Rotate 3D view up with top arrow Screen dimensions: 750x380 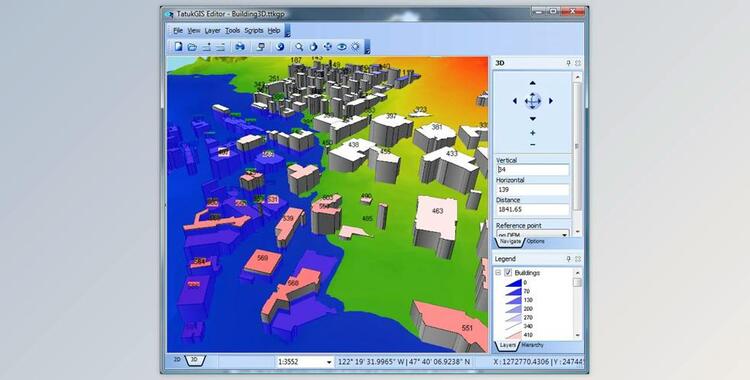[532, 83]
